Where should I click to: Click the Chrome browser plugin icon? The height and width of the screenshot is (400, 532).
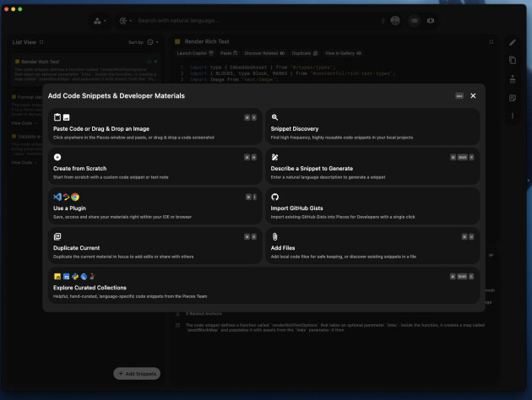75,197
